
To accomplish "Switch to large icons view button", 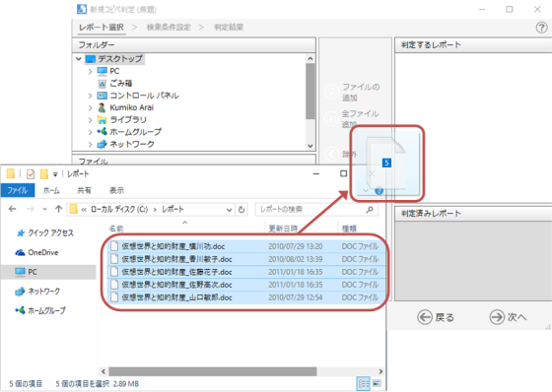I will (377, 383).
